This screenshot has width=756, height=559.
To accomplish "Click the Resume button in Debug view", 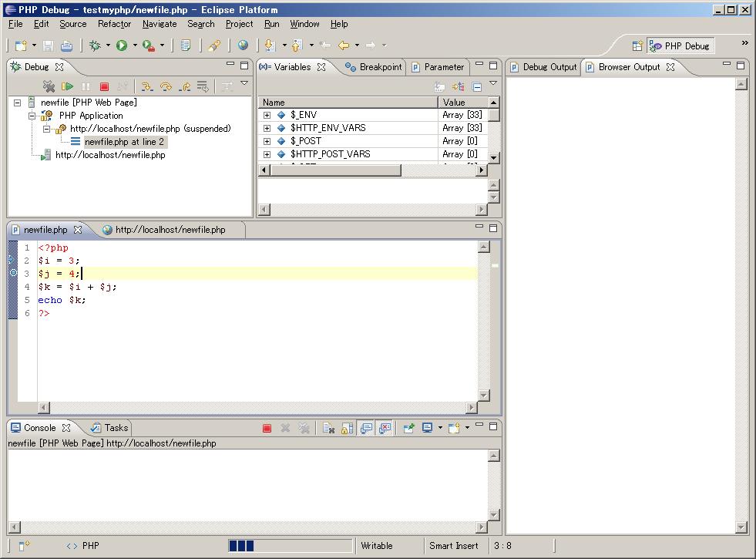I will point(67,87).
